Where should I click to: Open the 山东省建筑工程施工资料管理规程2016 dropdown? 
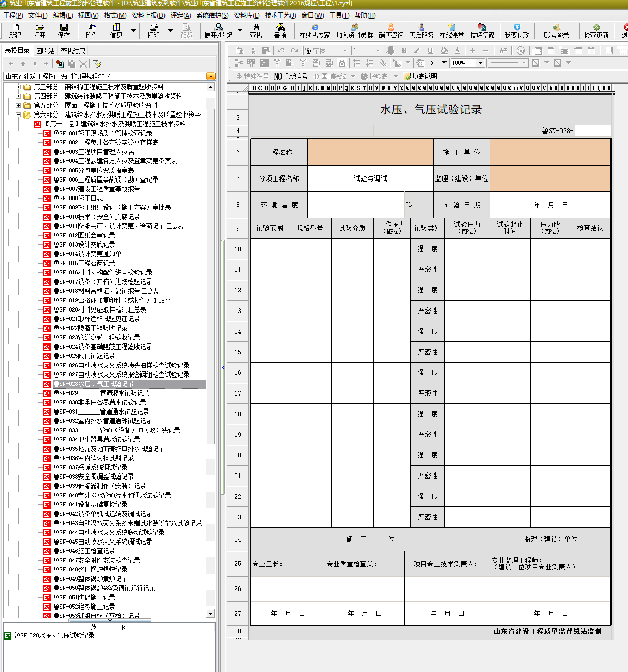click(x=210, y=76)
